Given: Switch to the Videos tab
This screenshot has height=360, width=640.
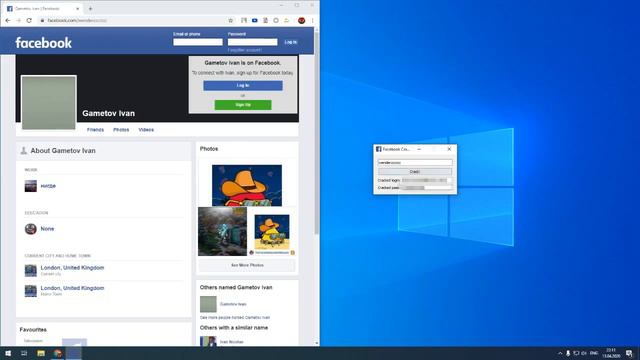Looking at the screenshot, I should [146, 130].
